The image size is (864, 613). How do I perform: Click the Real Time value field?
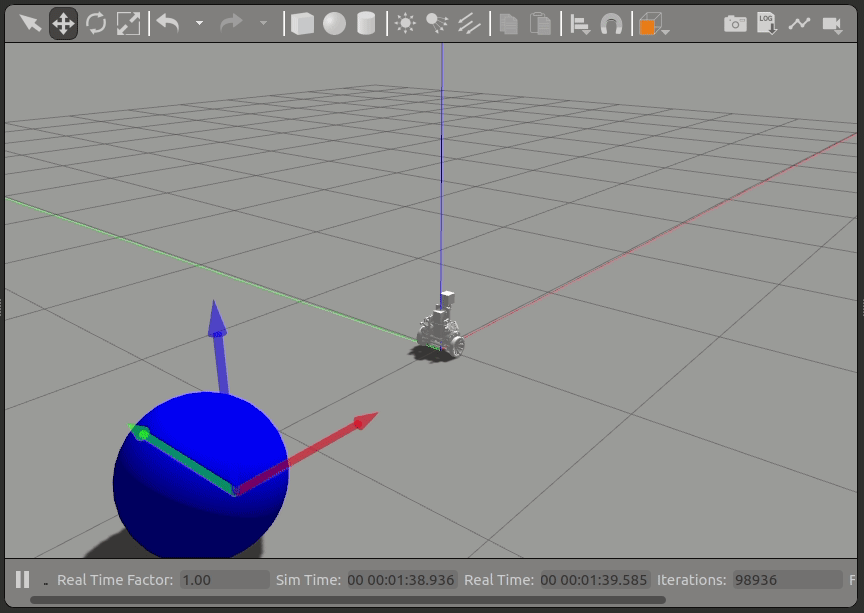[595, 580]
